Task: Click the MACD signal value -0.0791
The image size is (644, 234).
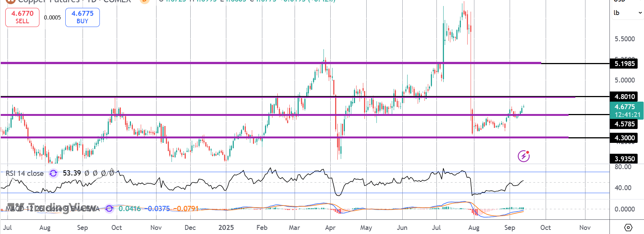Action: pos(186,208)
